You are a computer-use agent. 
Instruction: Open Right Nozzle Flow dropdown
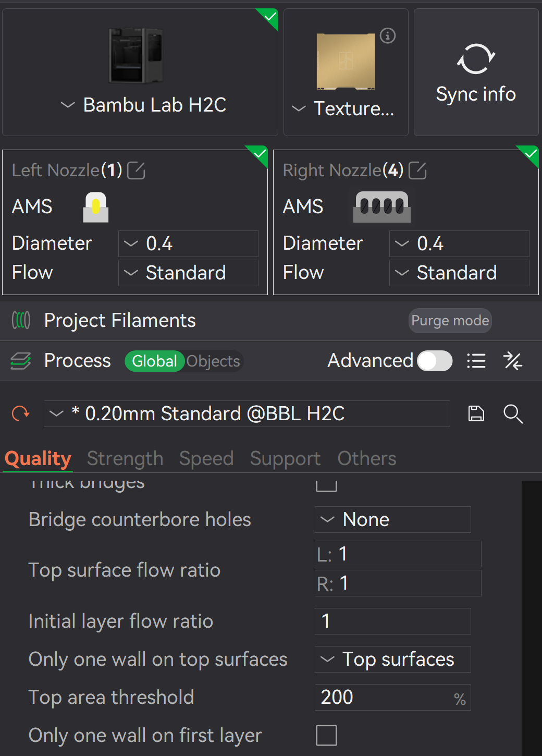[459, 273]
